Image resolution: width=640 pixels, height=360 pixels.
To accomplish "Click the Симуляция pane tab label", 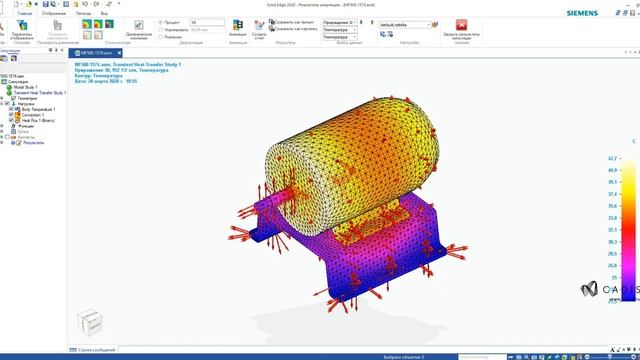I will click(10, 51).
